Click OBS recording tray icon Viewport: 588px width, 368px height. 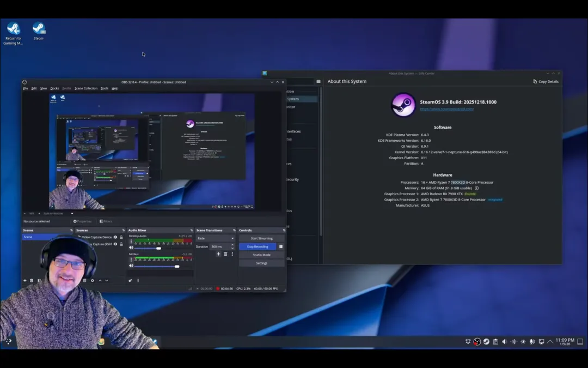pos(477,341)
